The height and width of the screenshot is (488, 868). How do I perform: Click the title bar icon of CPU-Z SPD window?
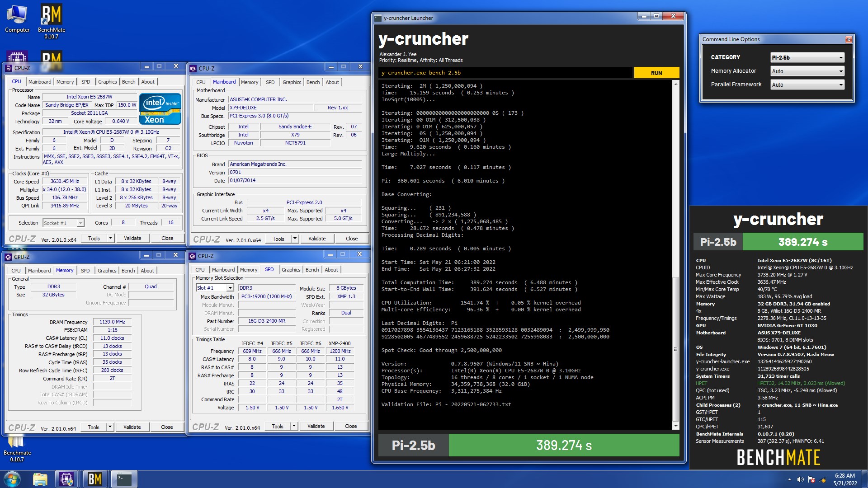point(193,256)
